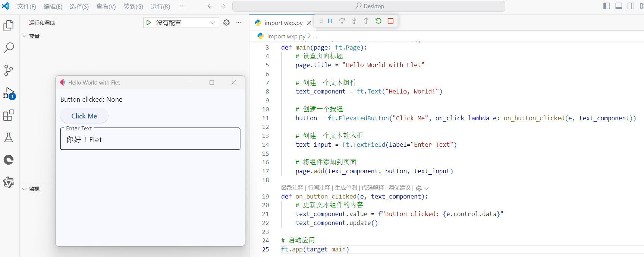The image size is (644, 257).
Task: Open the Extensions view
Action: [9, 115]
